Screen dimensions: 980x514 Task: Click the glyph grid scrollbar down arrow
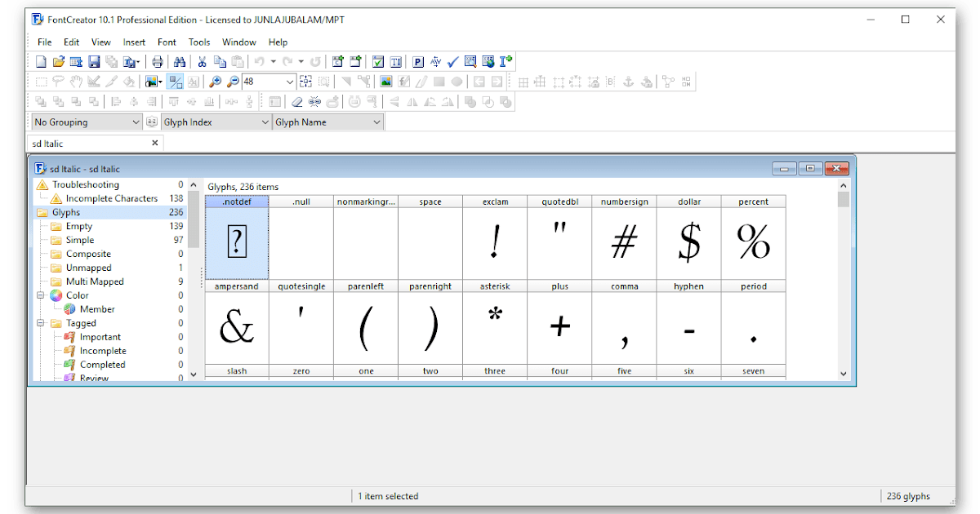844,373
